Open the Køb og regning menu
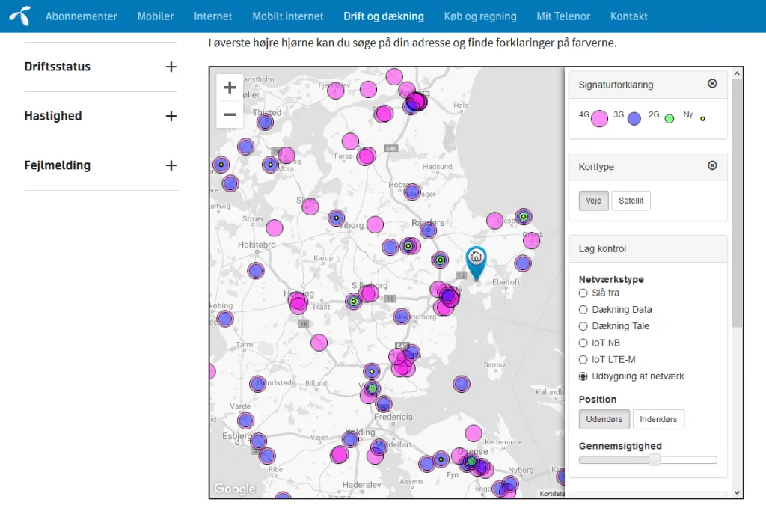The height and width of the screenshot is (532, 766). pyautogui.click(x=479, y=16)
